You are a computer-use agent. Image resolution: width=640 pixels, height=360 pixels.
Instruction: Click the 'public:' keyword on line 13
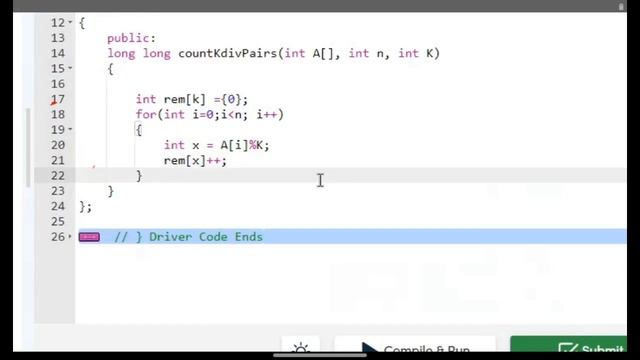(131, 38)
